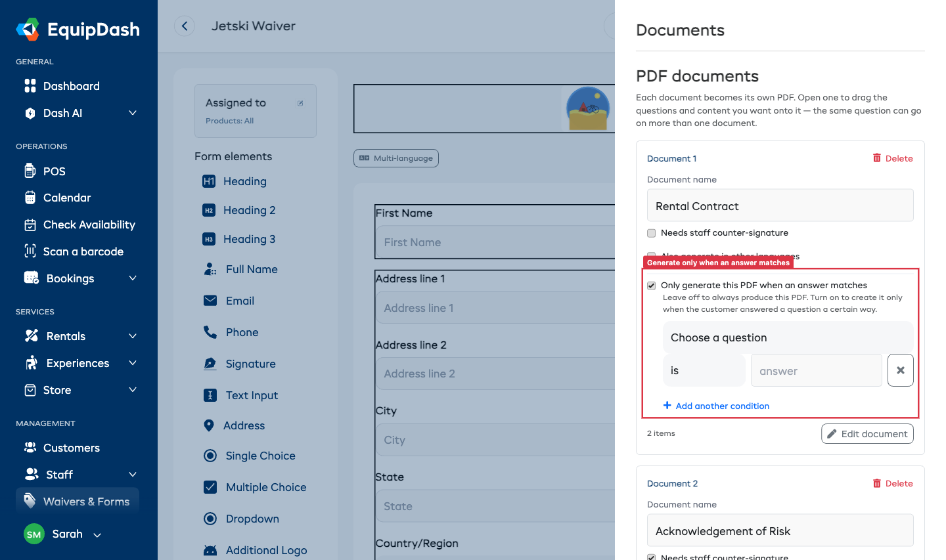Open Waivers & Forms section

pyautogui.click(x=78, y=502)
